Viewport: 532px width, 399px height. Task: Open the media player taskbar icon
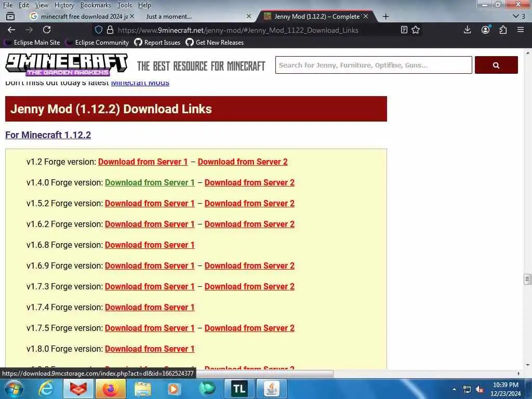click(x=174, y=389)
